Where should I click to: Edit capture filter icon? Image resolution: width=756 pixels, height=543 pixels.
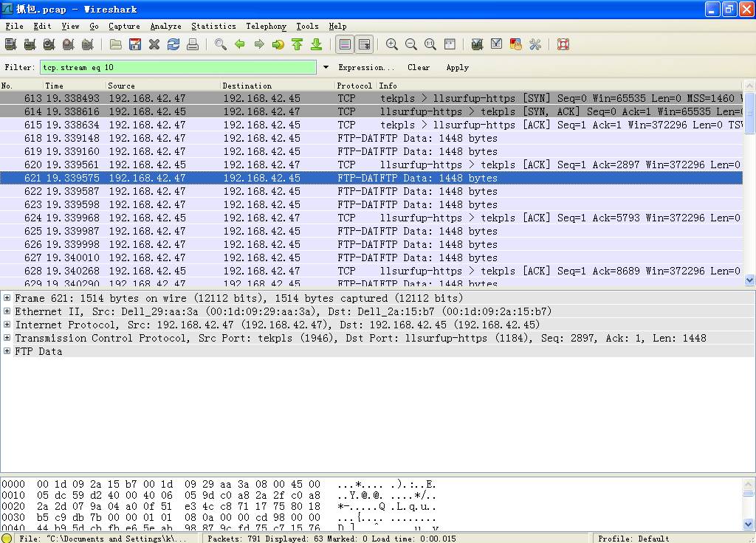pyautogui.click(x=478, y=45)
